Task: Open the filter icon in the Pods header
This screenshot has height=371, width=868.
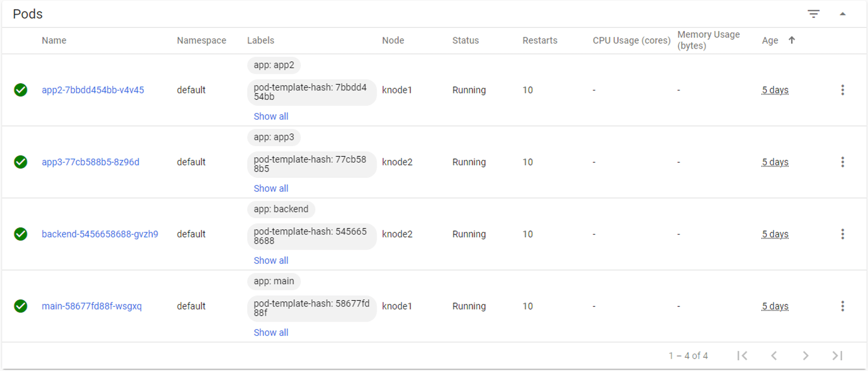Action: pos(814,13)
